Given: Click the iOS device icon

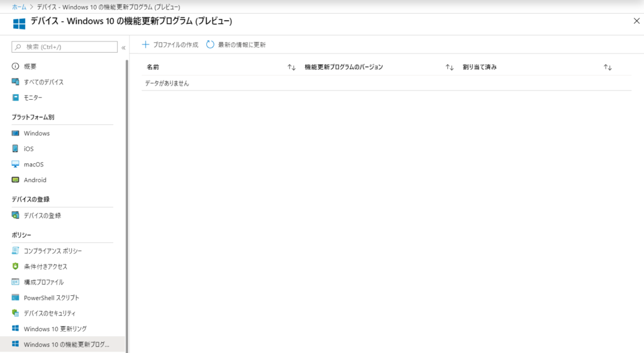Looking at the screenshot, I should tap(15, 149).
